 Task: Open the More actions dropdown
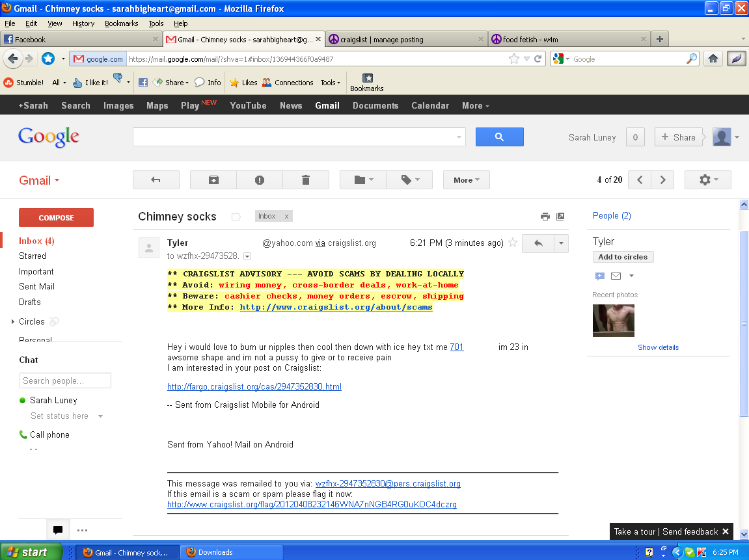point(466,180)
